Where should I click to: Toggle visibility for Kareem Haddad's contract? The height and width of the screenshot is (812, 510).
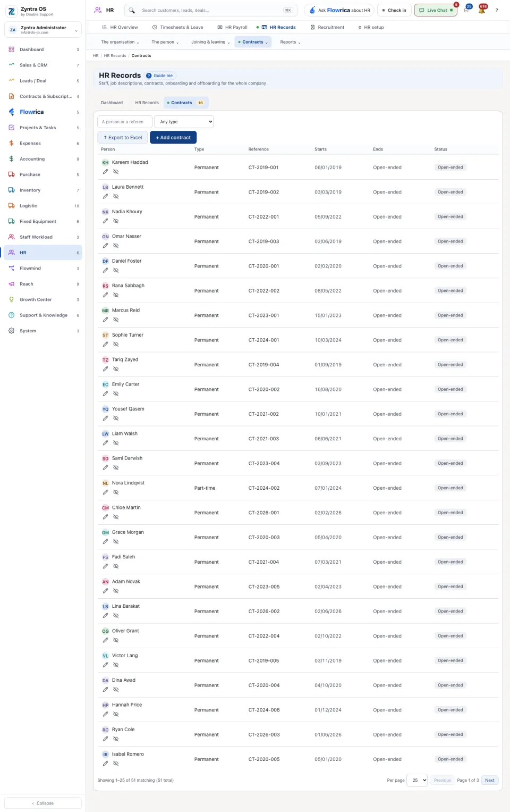pos(116,172)
